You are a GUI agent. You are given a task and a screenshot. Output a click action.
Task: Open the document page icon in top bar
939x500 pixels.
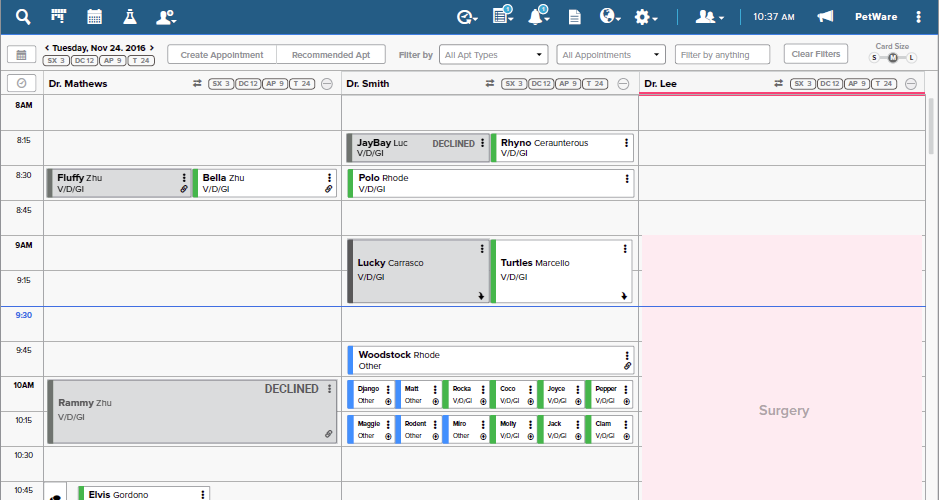(574, 17)
